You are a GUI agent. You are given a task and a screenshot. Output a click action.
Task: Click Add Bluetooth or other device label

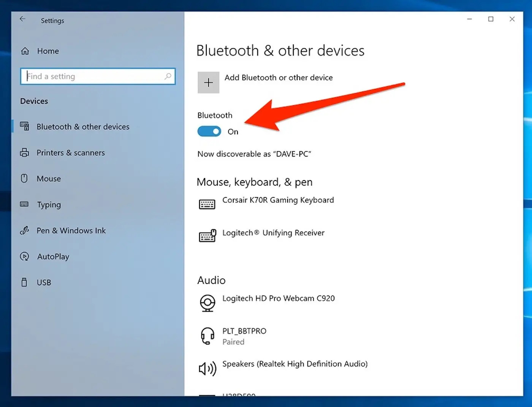point(278,78)
